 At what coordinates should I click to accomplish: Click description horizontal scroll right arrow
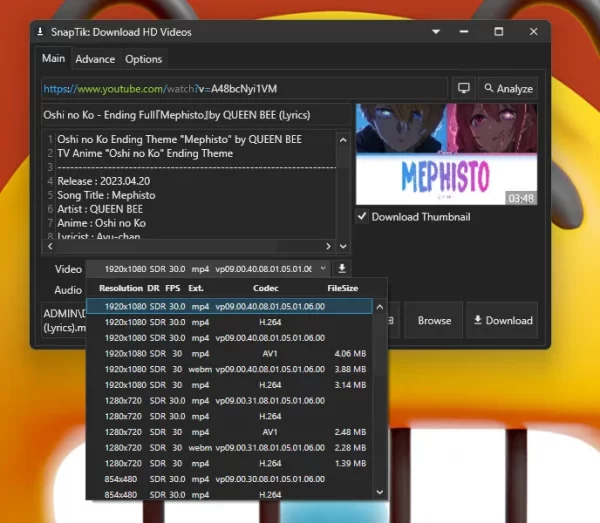tap(328, 246)
